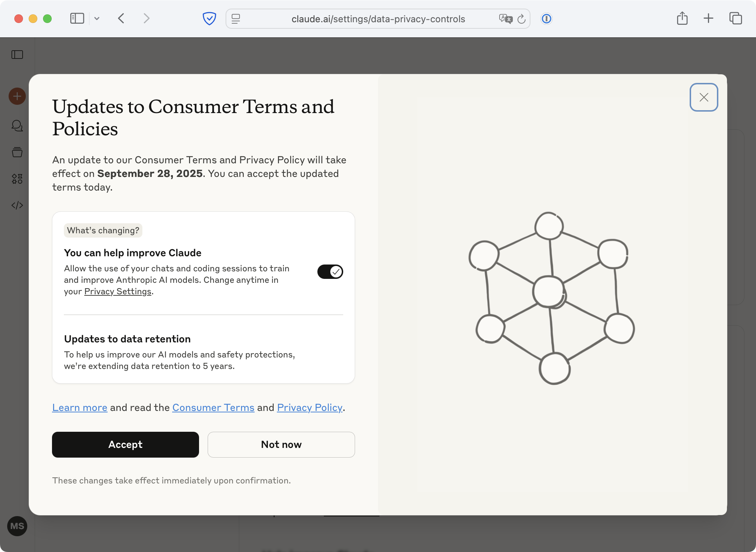Click the translate page icon

click(x=506, y=19)
